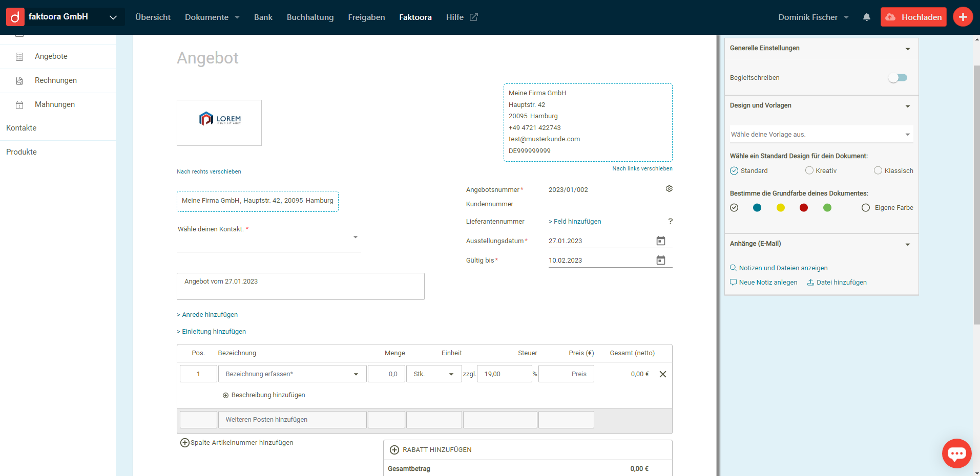Click the Preis input field
980x476 pixels.
(x=566, y=374)
